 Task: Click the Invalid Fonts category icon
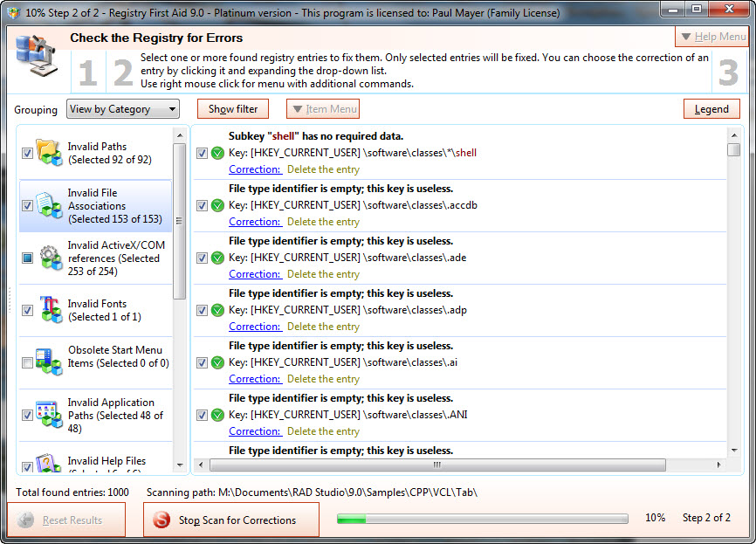click(50, 310)
